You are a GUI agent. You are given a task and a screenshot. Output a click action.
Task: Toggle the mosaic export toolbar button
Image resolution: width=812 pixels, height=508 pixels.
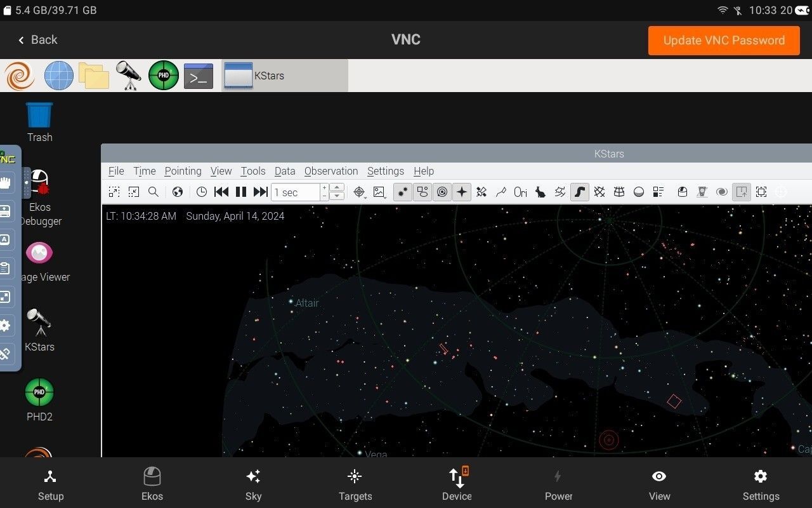[742, 192]
